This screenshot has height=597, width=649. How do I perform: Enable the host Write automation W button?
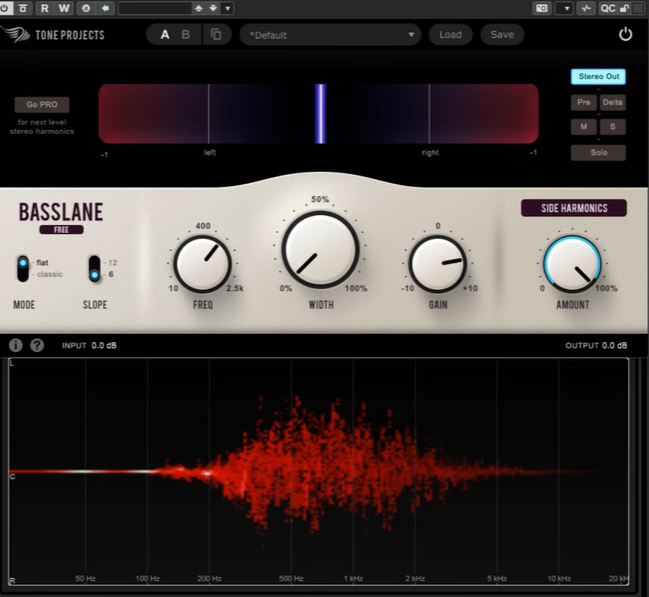pyautogui.click(x=64, y=8)
